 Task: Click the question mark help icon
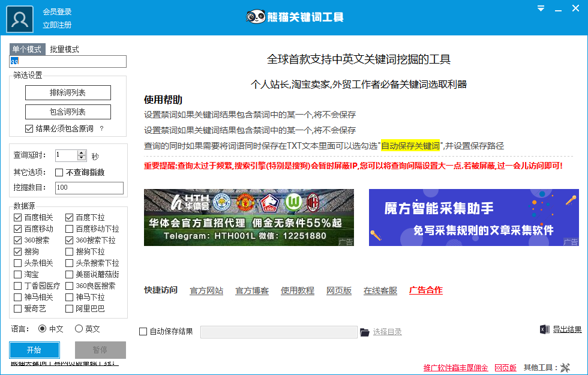101,128
